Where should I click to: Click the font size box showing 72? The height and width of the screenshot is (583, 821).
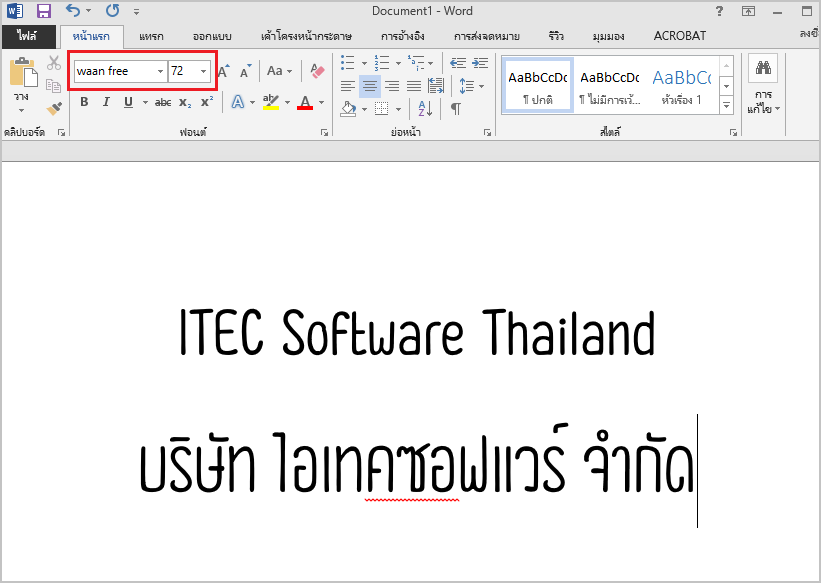183,71
